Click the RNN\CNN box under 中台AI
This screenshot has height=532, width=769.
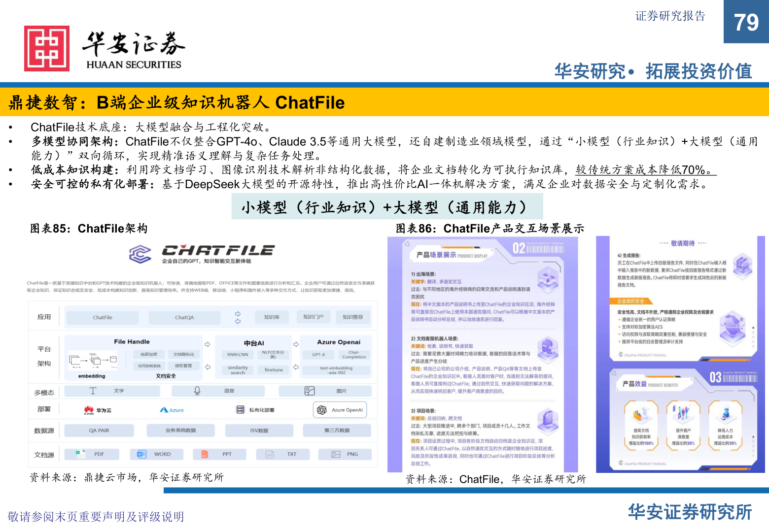(x=238, y=355)
